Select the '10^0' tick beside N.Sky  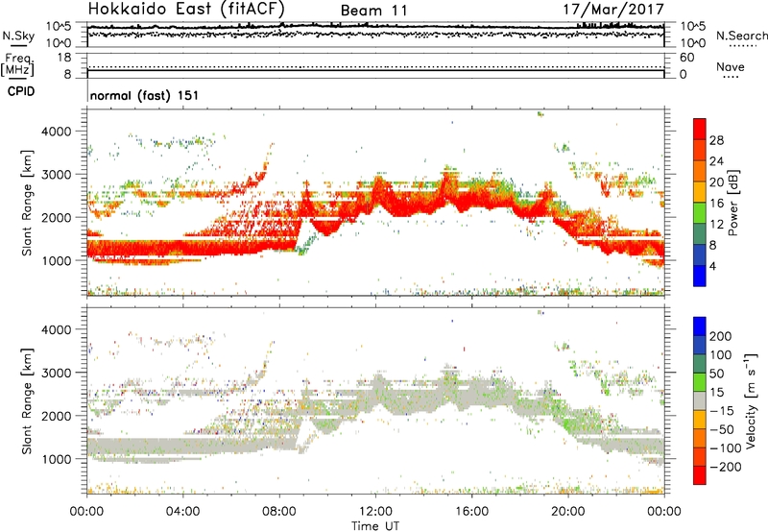59,43
